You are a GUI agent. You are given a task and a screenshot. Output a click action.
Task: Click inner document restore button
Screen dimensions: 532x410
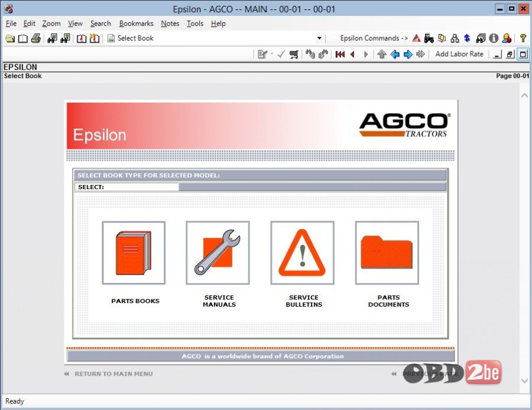point(510,54)
